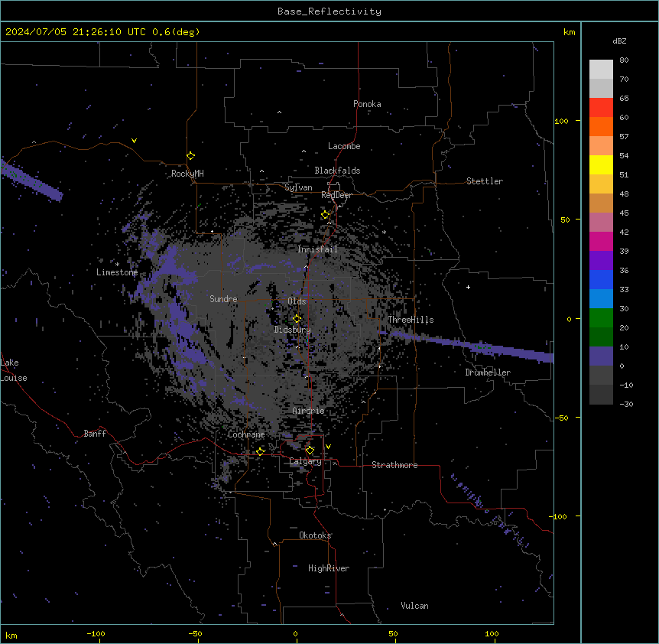
Task: Select the yellow station marker south of RedDeer
Action: point(326,215)
